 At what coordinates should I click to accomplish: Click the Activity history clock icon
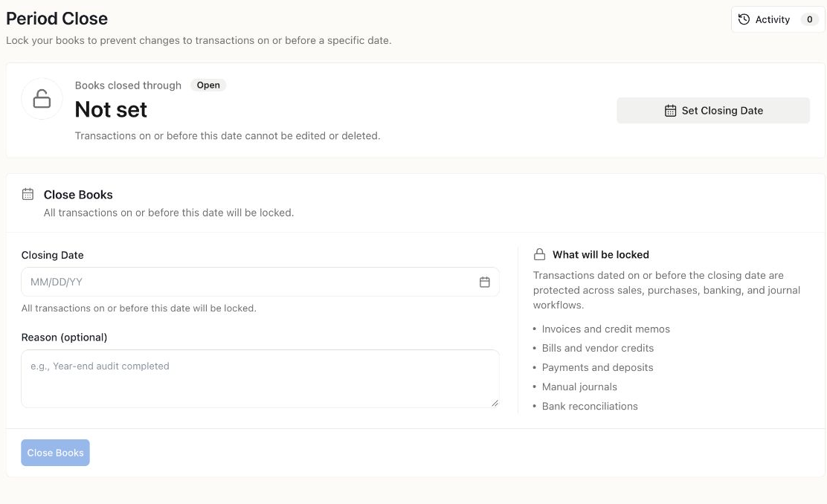[744, 19]
